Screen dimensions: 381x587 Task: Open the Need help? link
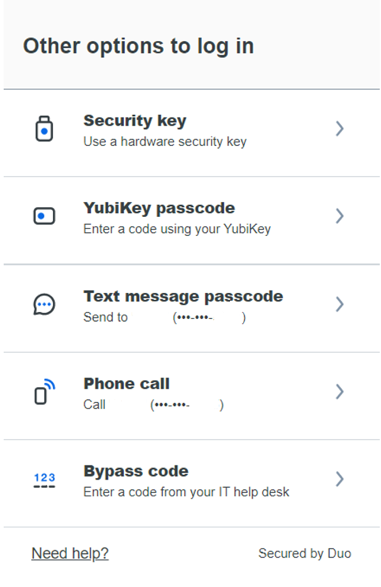(70, 553)
